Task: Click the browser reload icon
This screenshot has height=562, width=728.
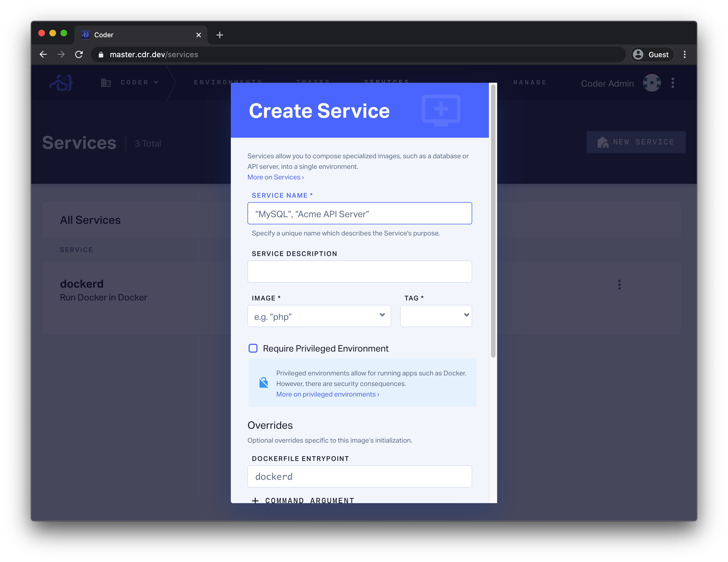Action: click(x=79, y=54)
